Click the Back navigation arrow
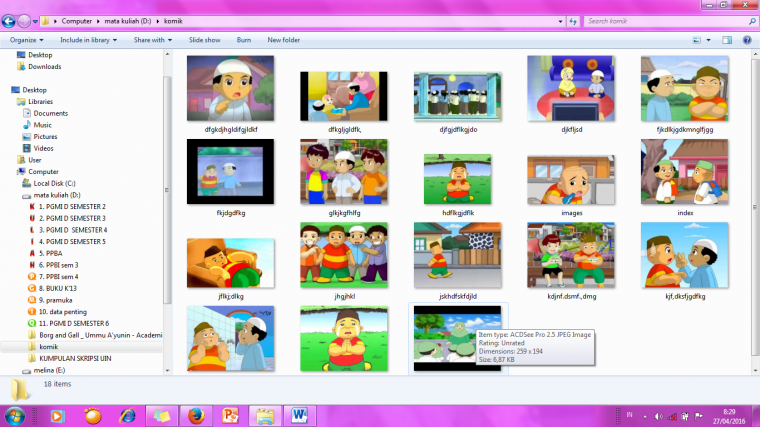760x427 pixels. [8, 21]
